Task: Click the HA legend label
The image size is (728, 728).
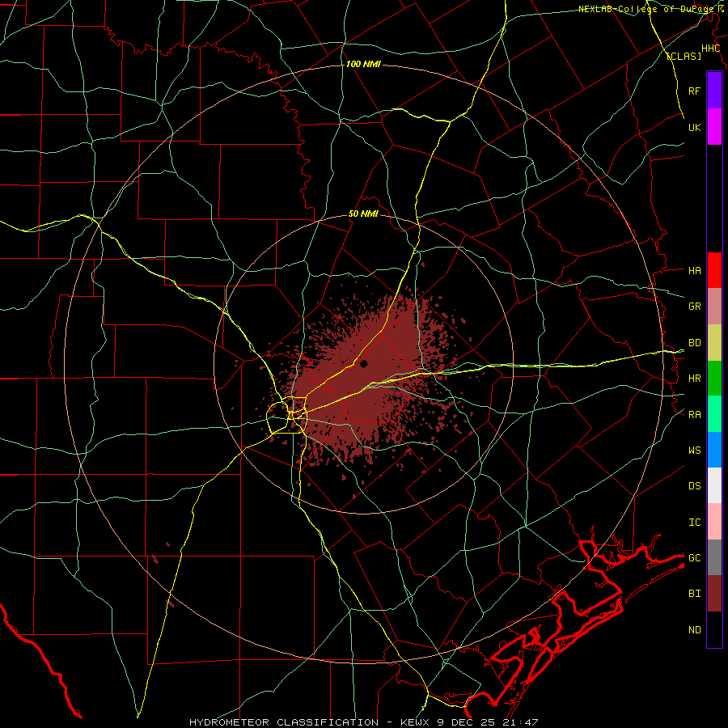Action: (x=694, y=271)
